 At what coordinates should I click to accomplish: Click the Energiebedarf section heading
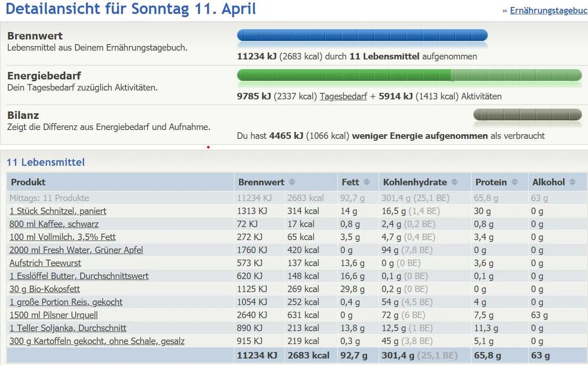click(x=44, y=76)
